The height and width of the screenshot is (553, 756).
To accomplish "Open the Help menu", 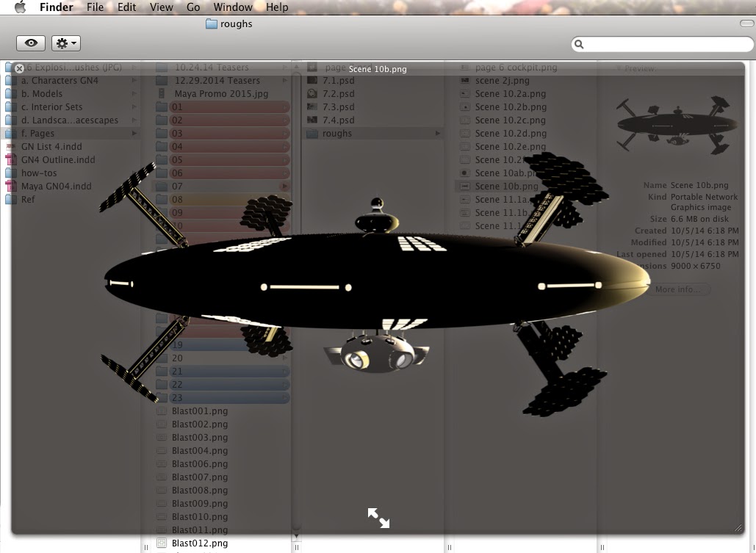I will [277, 7].
